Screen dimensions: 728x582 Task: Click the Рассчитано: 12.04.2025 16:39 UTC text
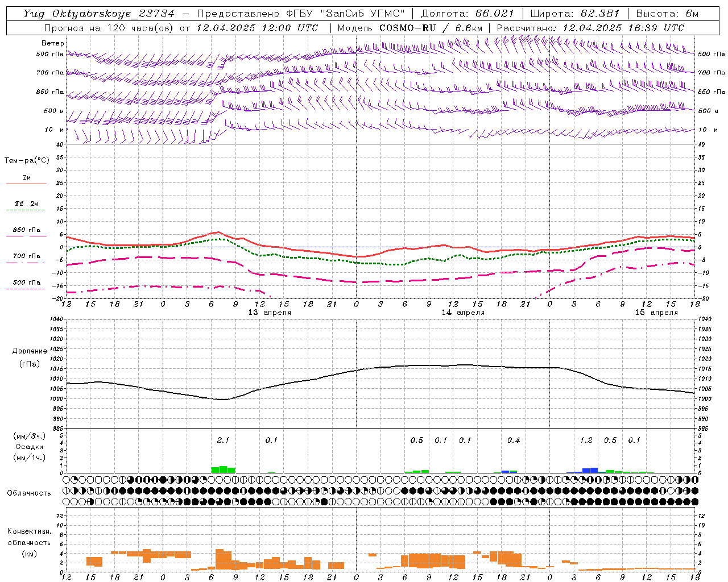(x=590, y=28)
